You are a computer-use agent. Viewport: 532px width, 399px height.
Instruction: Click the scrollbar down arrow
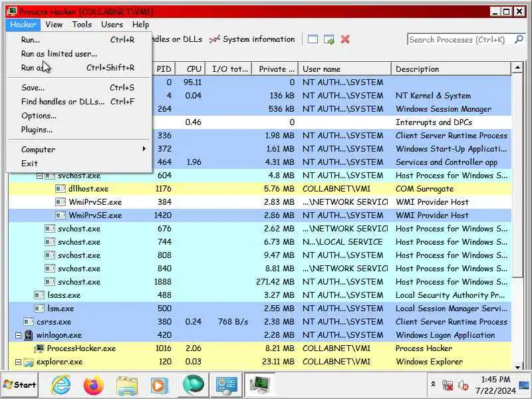tap(517, 367)
